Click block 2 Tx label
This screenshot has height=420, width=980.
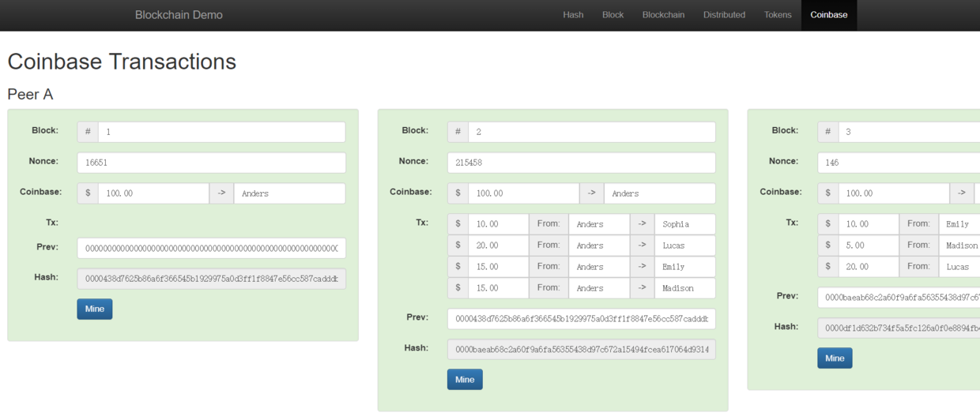pos(422,223)
